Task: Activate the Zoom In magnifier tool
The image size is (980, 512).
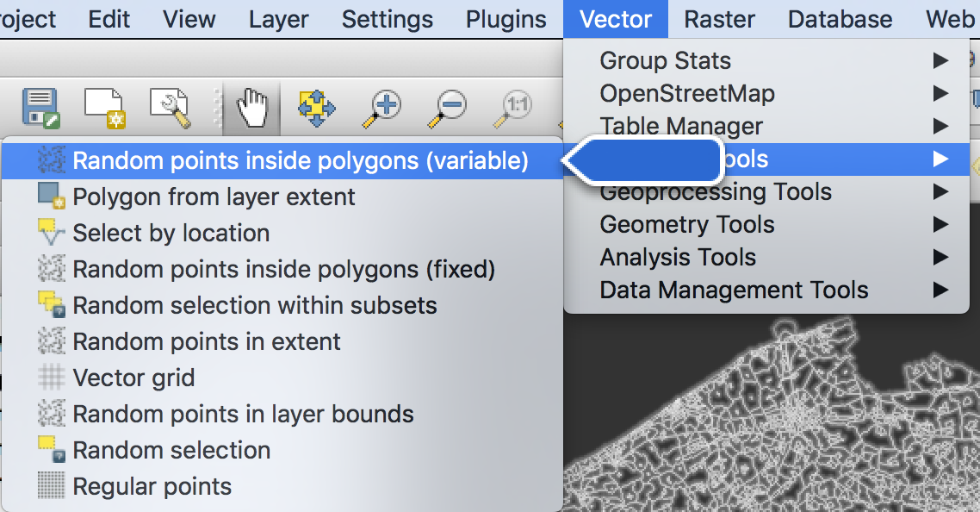Action: [381, 109]
